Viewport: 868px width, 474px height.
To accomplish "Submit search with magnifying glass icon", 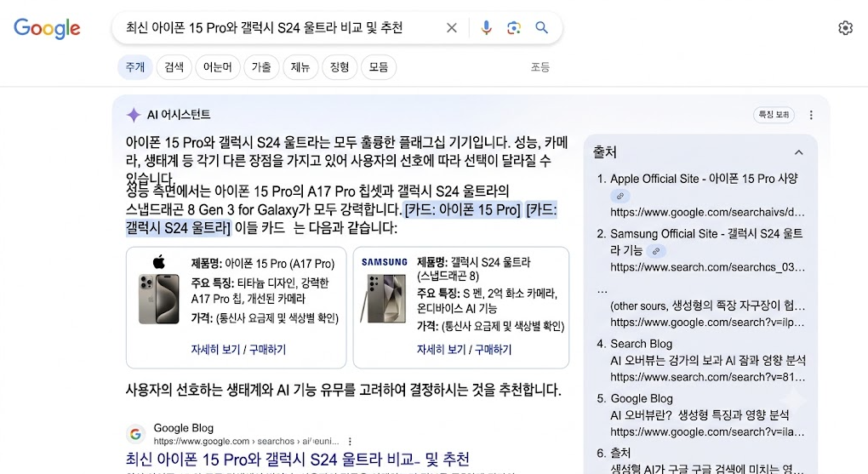I will 541,28.
